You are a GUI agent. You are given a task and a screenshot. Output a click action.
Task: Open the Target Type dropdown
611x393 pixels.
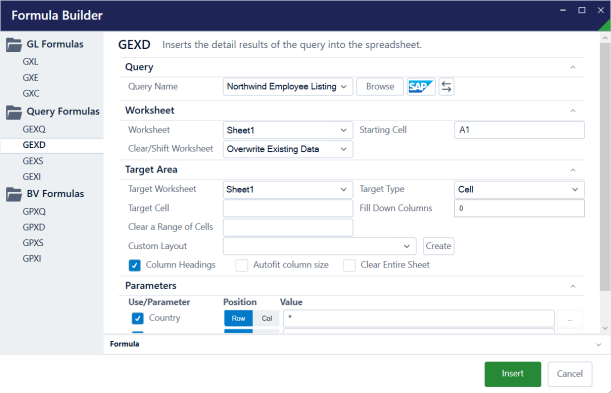(519, 190)
